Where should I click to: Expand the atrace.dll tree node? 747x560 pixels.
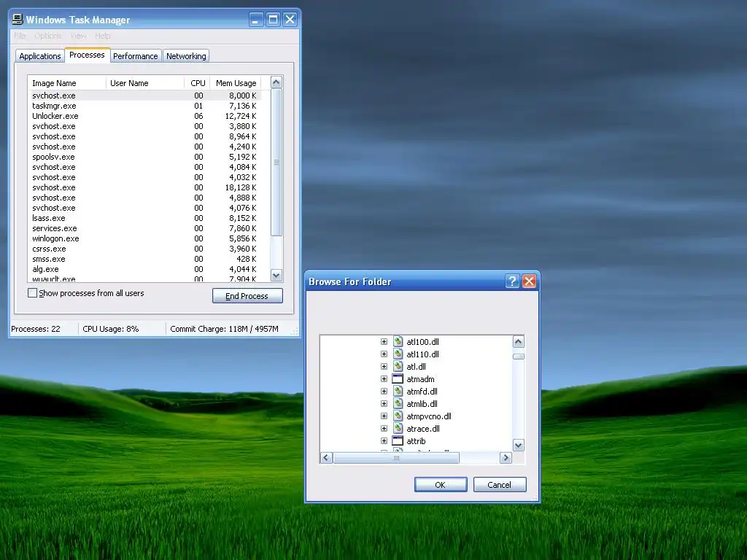point(384,428)
